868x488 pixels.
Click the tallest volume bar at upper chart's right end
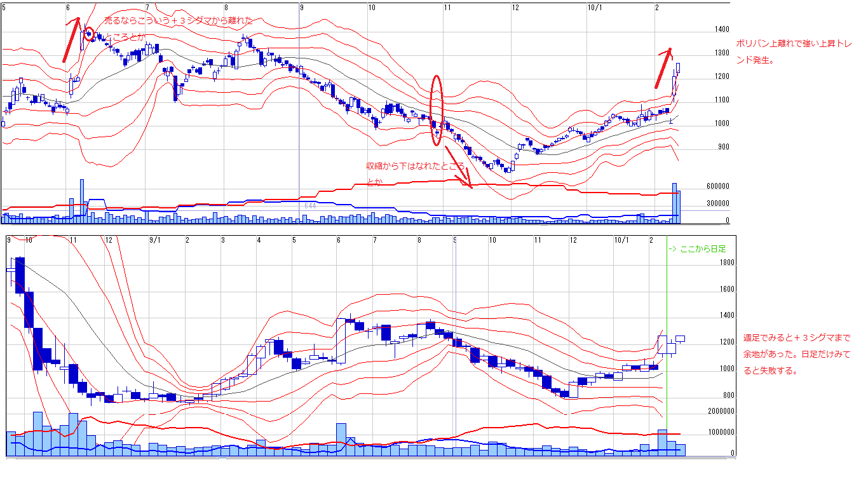[x=675, y=203]
